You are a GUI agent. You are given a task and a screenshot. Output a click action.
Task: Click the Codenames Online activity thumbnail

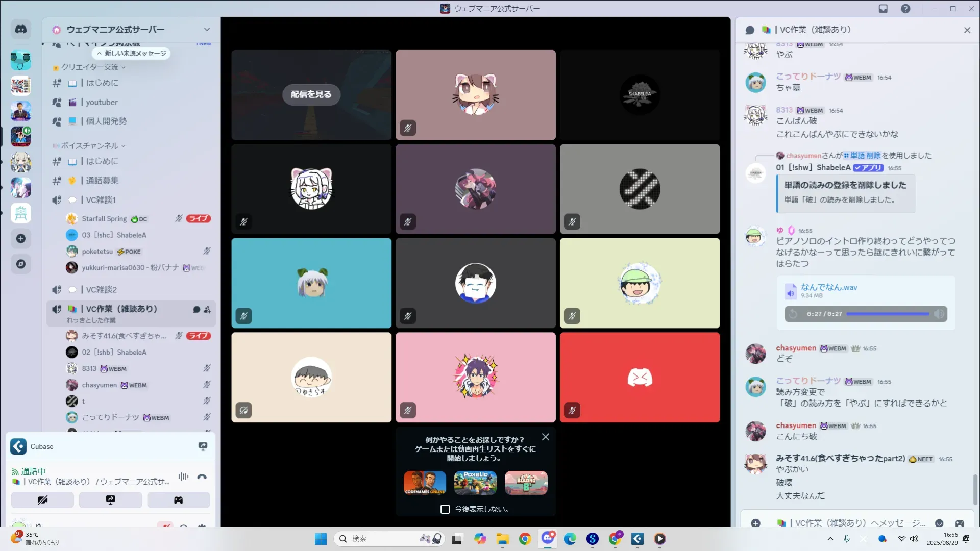425,483
